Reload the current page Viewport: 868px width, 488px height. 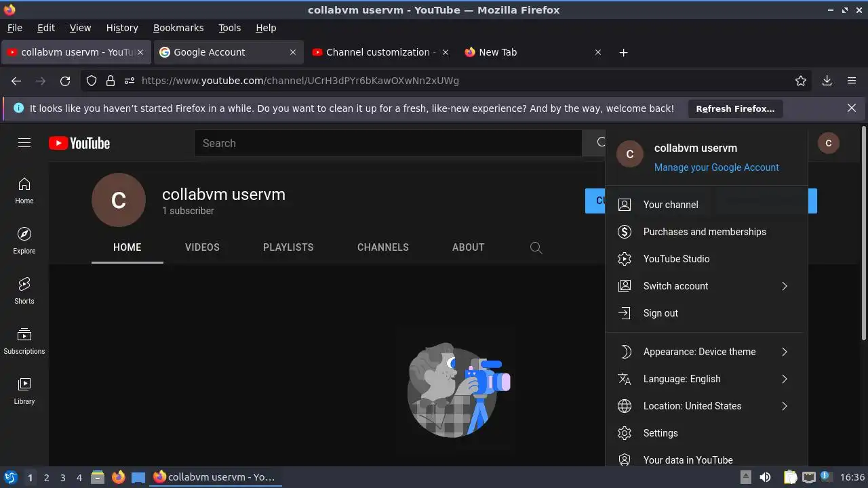coord(65,81)
